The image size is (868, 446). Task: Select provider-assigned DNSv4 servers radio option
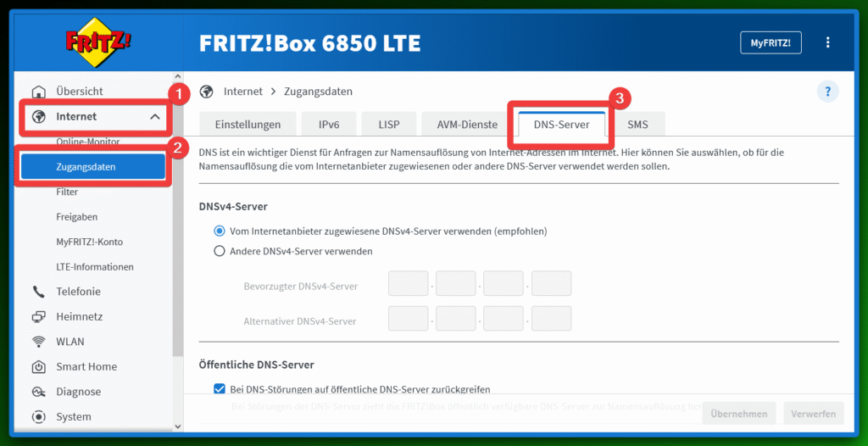220,231
